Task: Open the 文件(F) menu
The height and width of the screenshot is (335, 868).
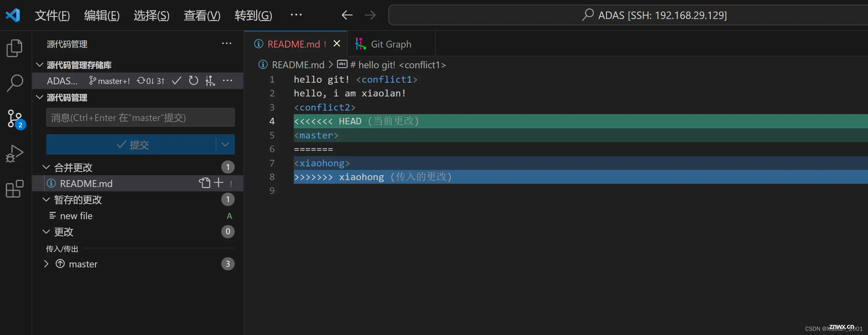Action: click(x=52, y=15)
